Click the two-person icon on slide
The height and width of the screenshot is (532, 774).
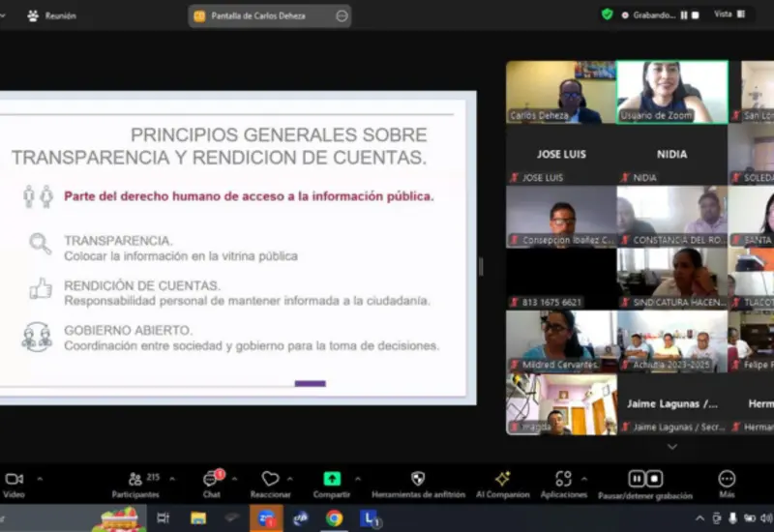38,196
